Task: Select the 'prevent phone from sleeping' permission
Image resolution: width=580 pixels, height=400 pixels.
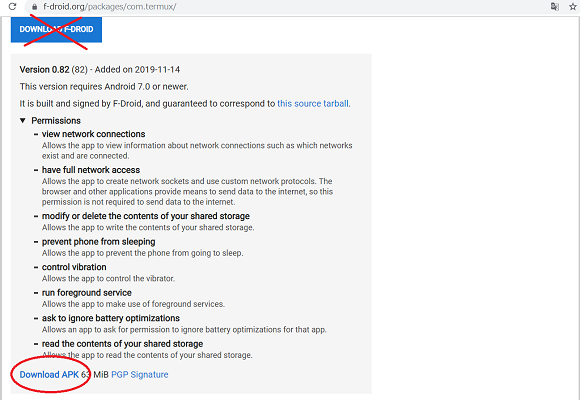Action: (x=98, y=242)
